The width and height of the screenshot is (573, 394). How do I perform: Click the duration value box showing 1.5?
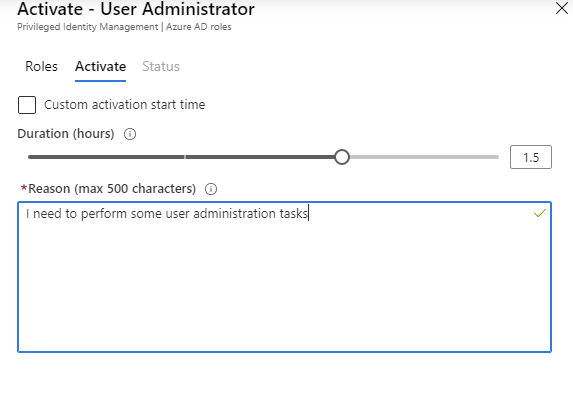[x=531, y=157]
